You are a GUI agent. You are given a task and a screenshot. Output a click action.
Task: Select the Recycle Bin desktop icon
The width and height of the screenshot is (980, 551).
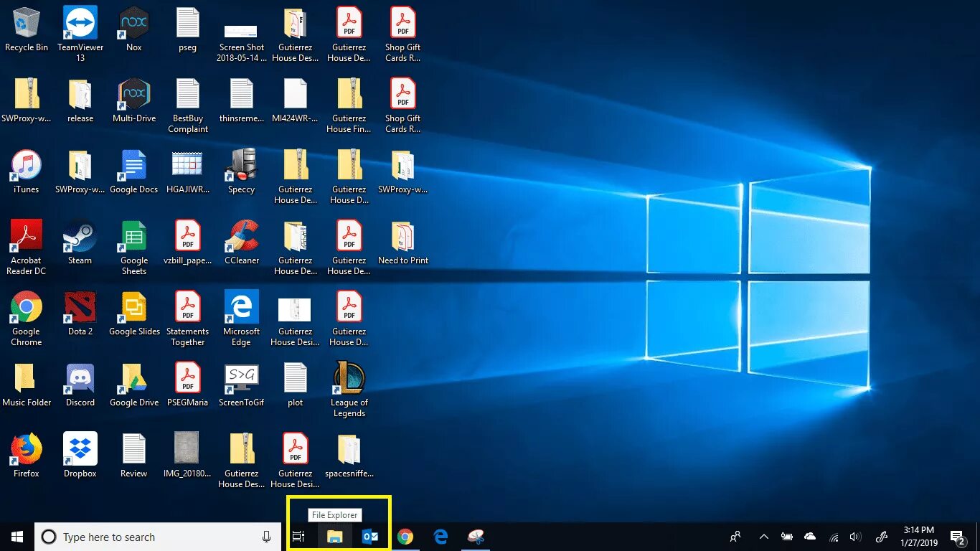(27, 29)
